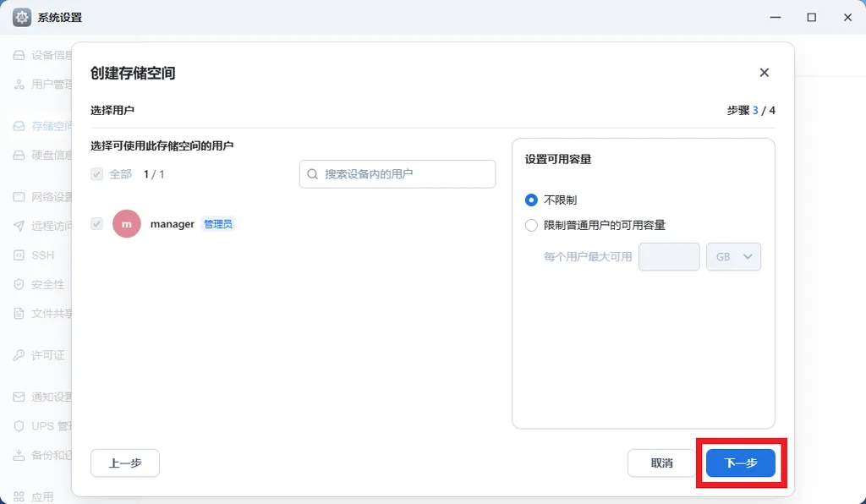866x504 pixels.
Task: Enable 限制普通用户的可用容量 option
Action: pyautogui.click(x=531, y=226)
